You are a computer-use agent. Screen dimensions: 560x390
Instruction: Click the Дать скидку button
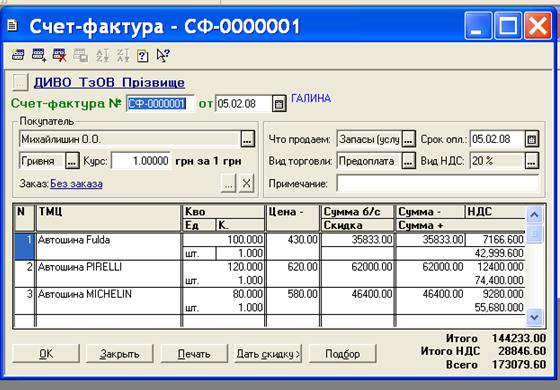tap(268, 354)
